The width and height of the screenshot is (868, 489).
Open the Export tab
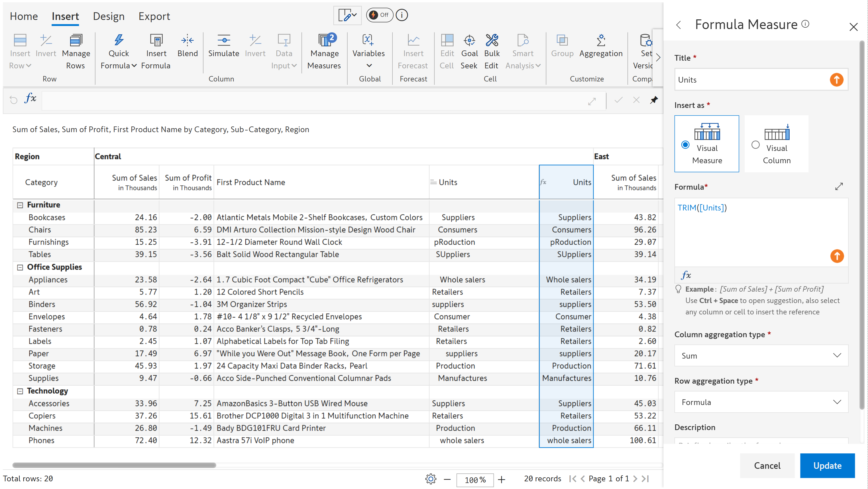[154, 16]
